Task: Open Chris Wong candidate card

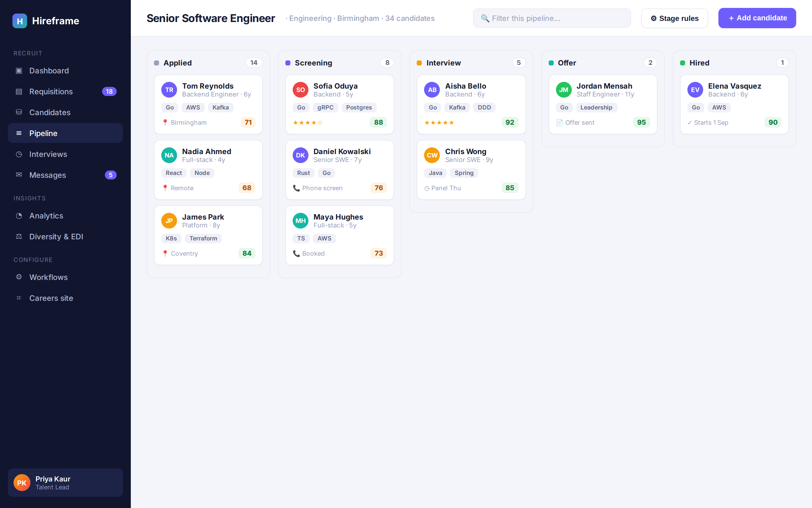Action: click(x=471, y=170)
